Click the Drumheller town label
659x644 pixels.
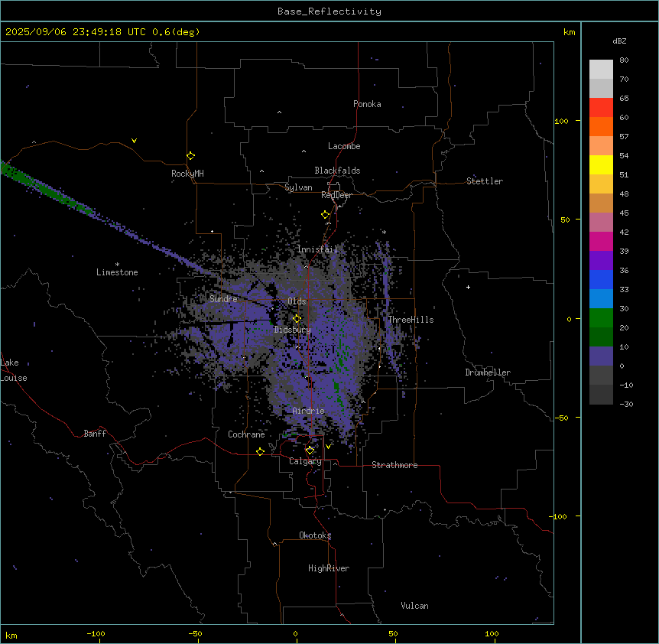coord(488,372)
